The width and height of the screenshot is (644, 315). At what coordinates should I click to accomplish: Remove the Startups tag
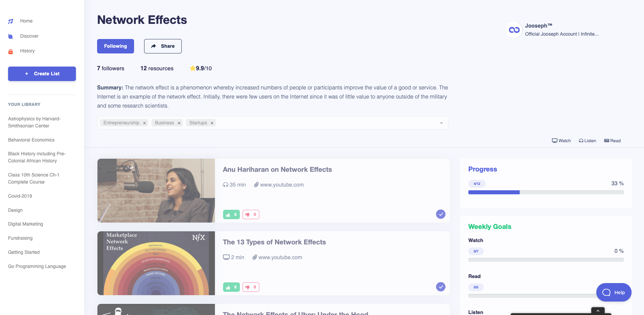click(x=212, y=123)
